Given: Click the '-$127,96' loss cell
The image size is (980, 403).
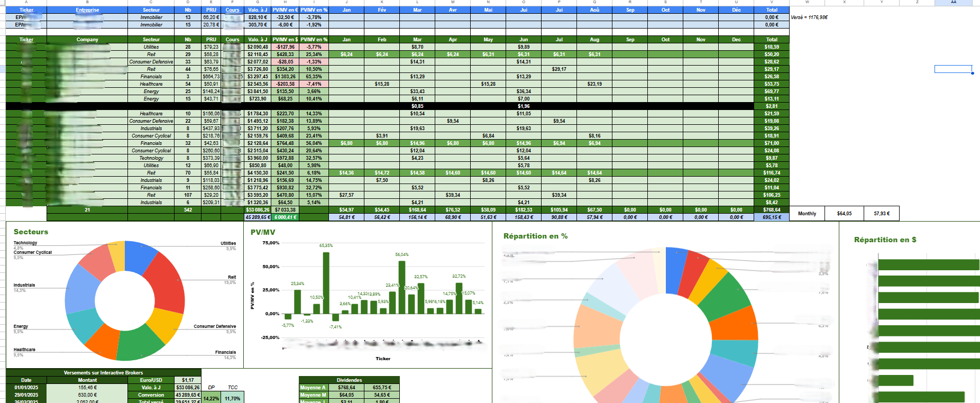Looking at the screenshot, I should [285, 47].
